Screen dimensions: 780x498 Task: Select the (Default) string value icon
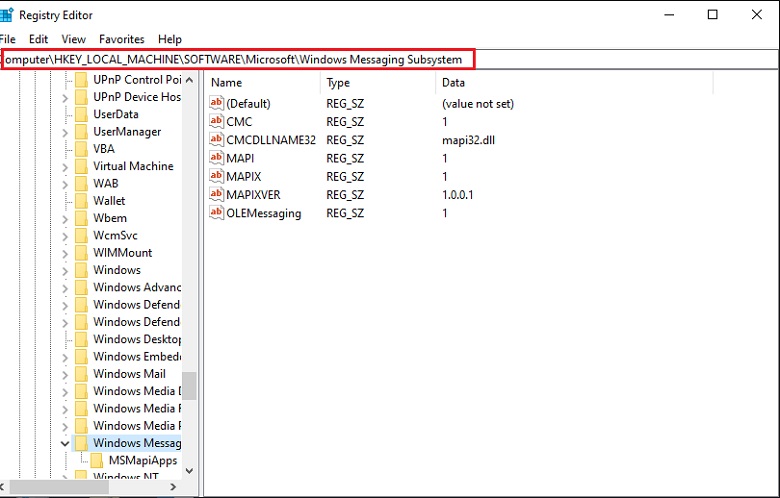[216, 103]
